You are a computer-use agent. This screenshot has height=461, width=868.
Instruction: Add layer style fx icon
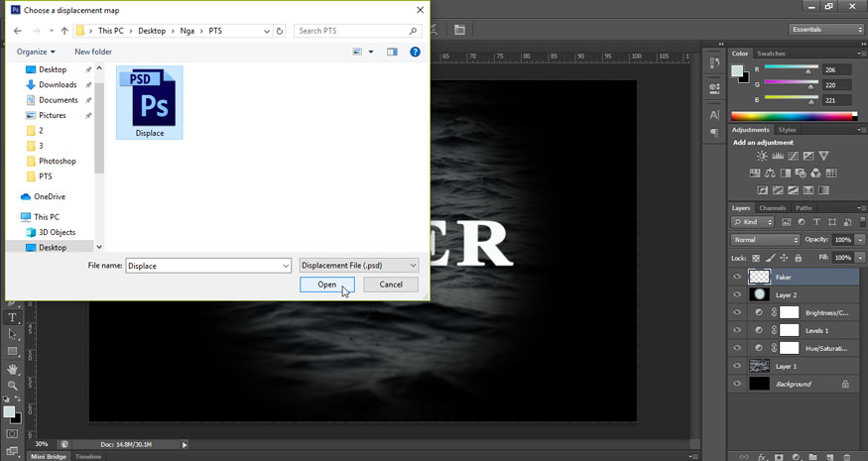click(x=762, y=457)
